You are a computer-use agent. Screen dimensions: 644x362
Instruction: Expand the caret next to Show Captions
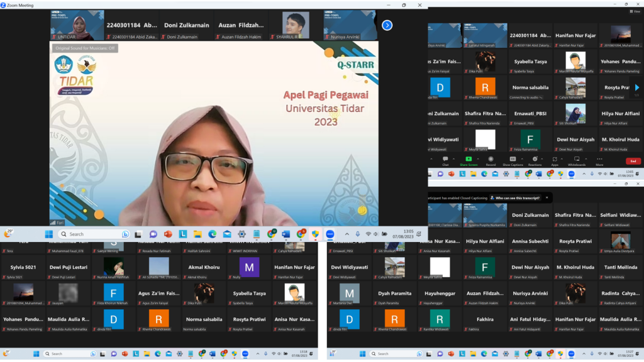coord(522,159)
